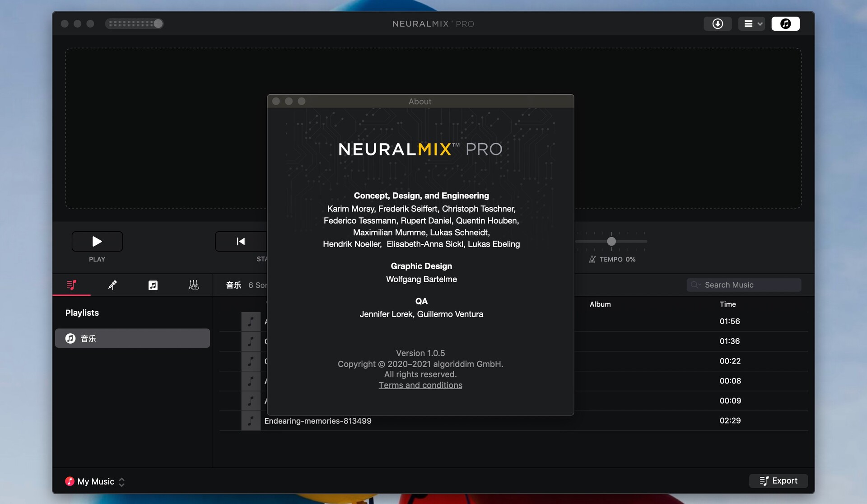Select the Endearing-memories-813499 song
The image size is (867, 504).
click(x=513, y=421)
